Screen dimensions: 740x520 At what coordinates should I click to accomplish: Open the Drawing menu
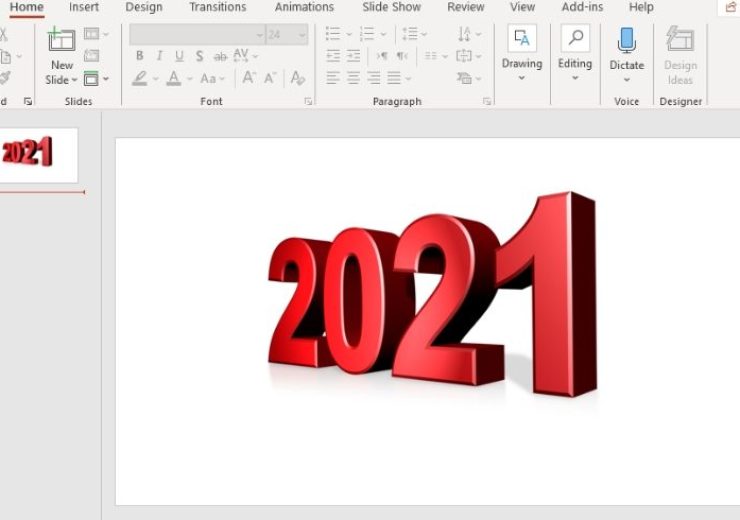tap(522, 53)
